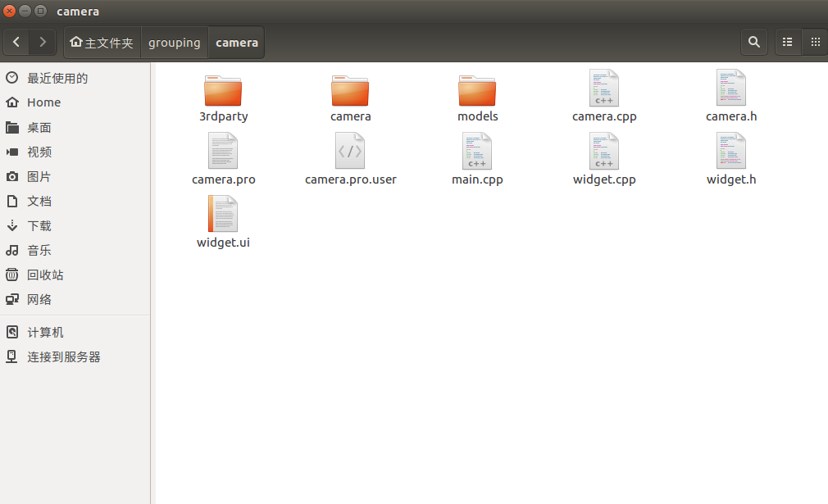Select the 3rdparty folder icon
Screen dimensions: 828x504
click(x=223, y=91)
